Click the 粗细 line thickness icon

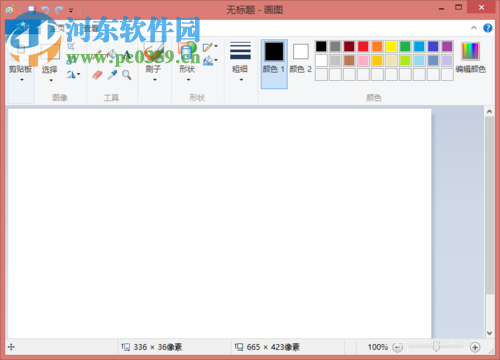240,51
